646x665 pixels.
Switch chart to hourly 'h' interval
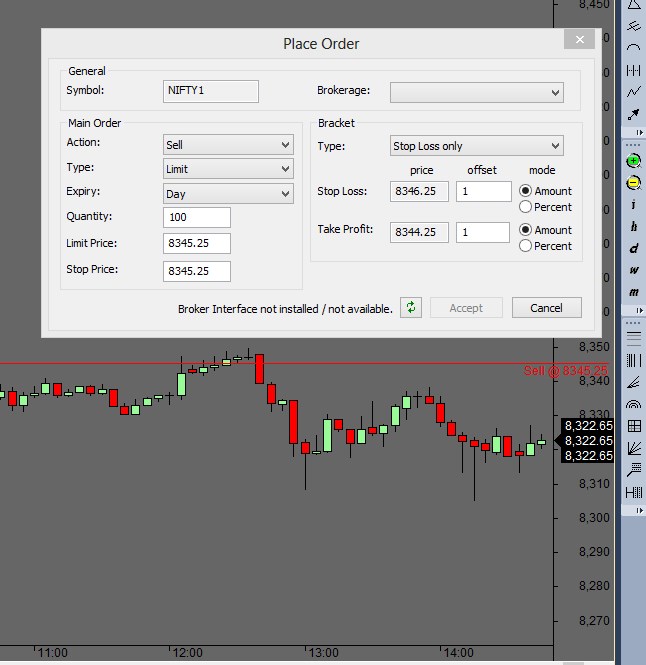coord(634,226)
